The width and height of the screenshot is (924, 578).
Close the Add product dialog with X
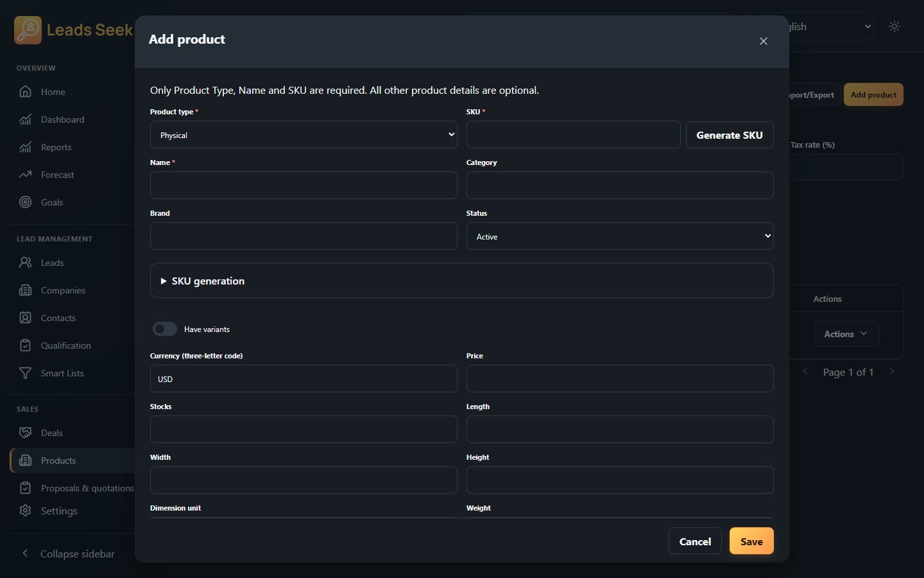(x=764, y=41)
